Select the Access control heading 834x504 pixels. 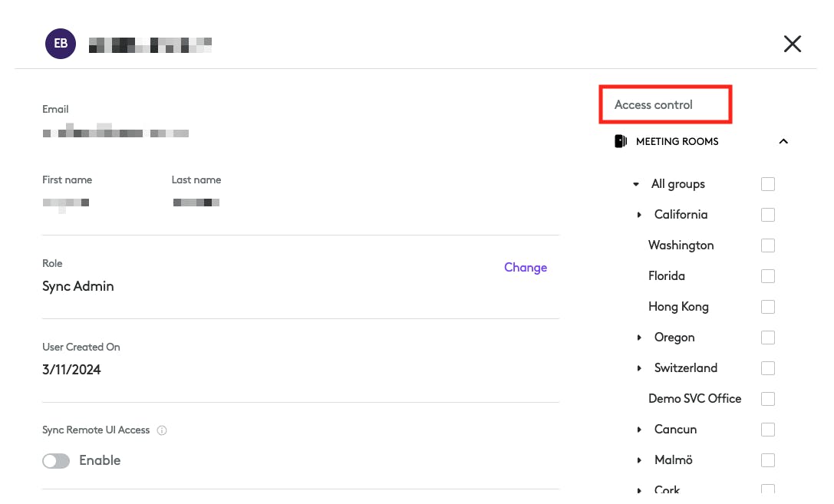(x=654, y=105)
